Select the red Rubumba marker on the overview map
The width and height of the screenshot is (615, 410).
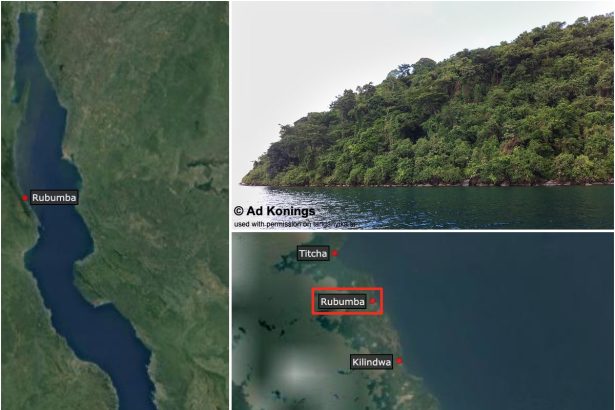tap(25, 198)
